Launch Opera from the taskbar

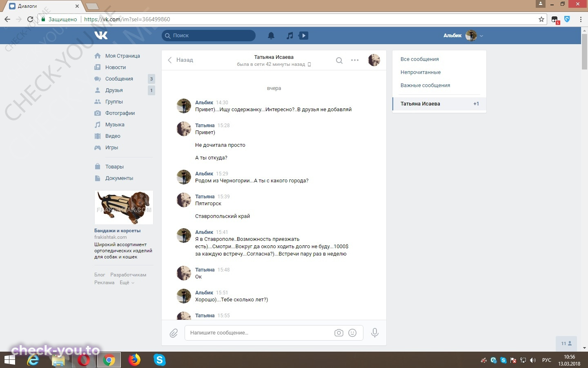click(84, 360)
